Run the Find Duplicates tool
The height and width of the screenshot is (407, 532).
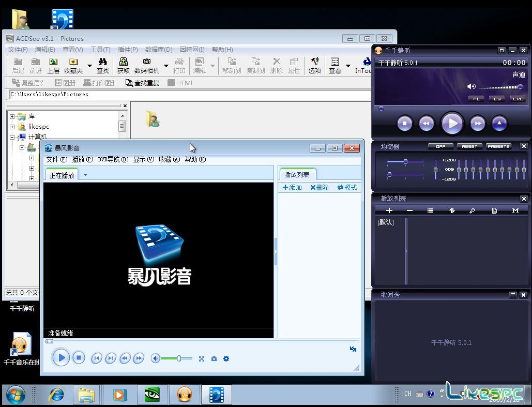tap(141, 83)
